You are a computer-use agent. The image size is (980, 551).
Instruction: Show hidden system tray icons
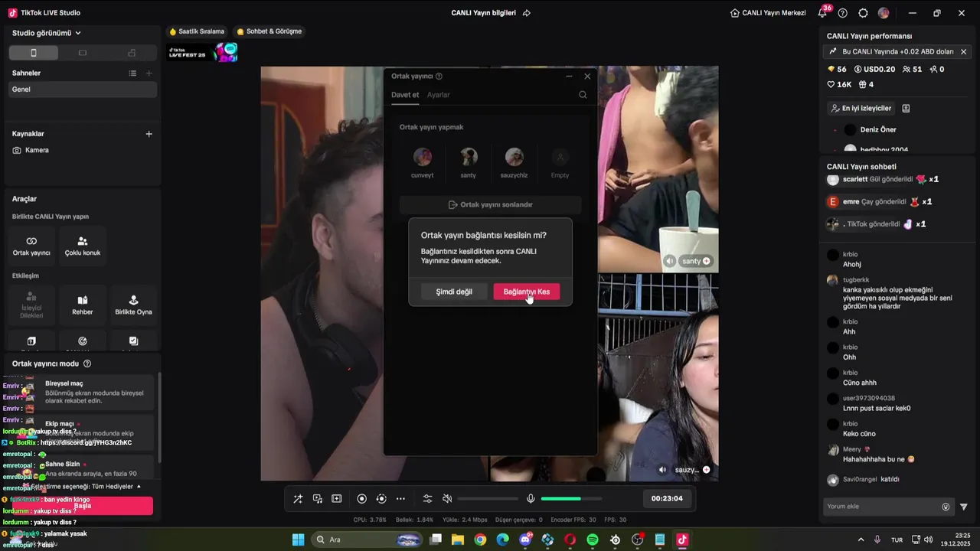click(x=861, y=540)
